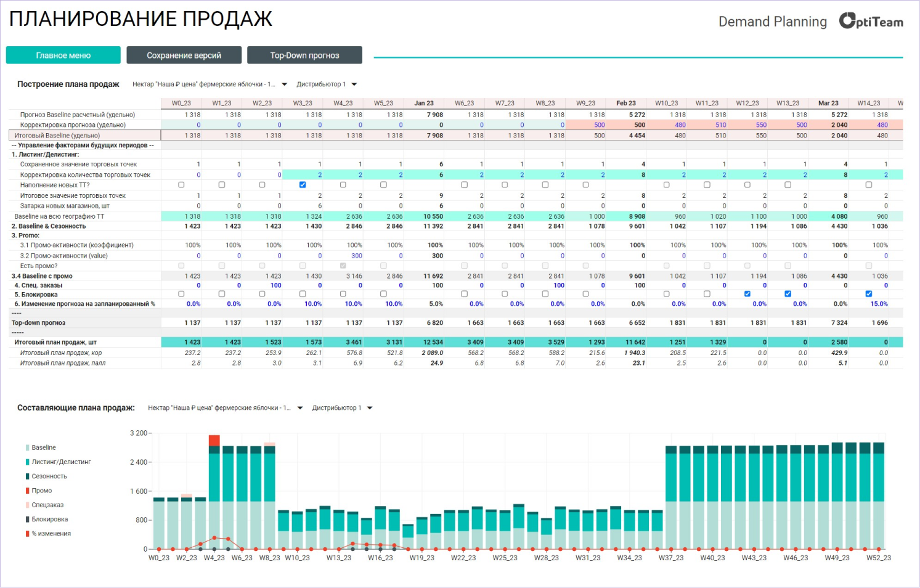
Task: Click the 3 200 label on chart y-axis
Action: [139, 433]
